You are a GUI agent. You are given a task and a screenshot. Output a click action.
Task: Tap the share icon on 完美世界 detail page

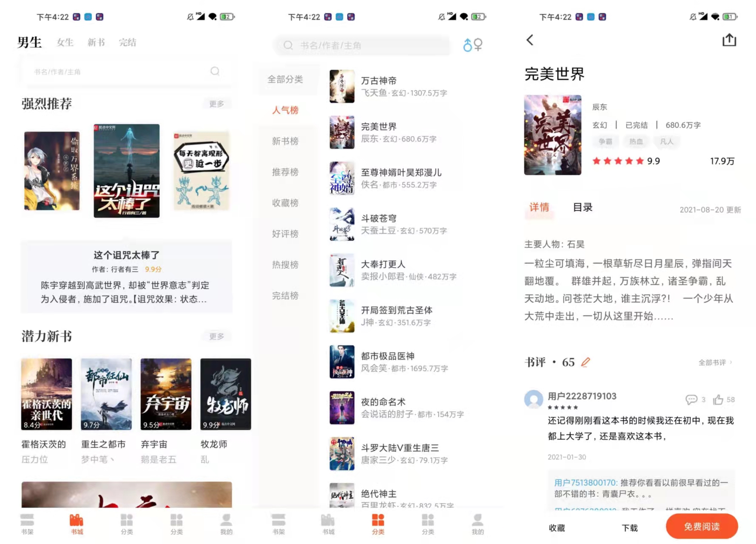point(730,40)
